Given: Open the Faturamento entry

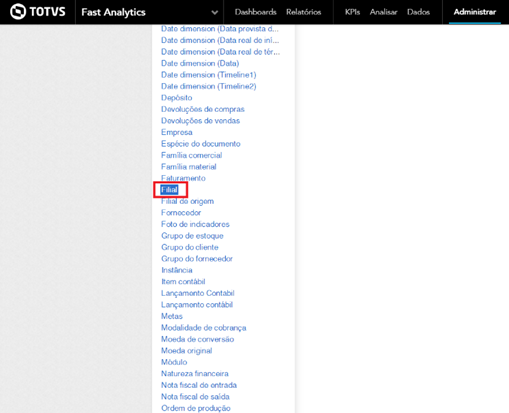Looking at the screenshot, I should tap(183, 178).
